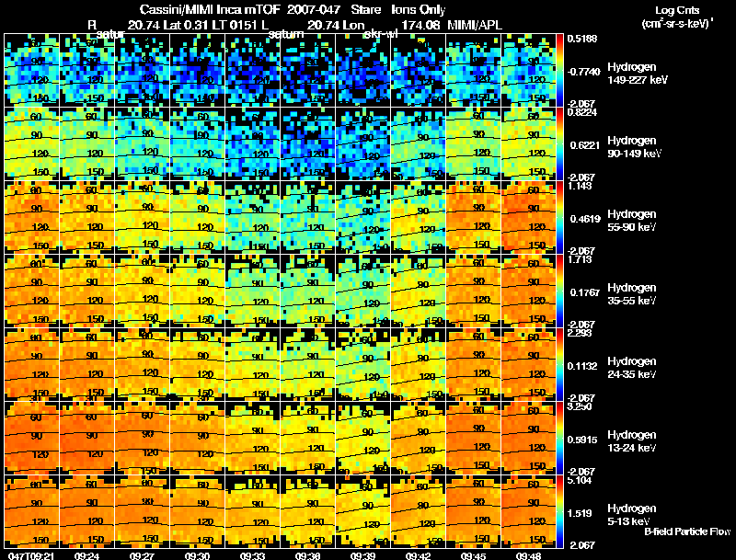Select the longitude value '174.08'

coord(421,25)
